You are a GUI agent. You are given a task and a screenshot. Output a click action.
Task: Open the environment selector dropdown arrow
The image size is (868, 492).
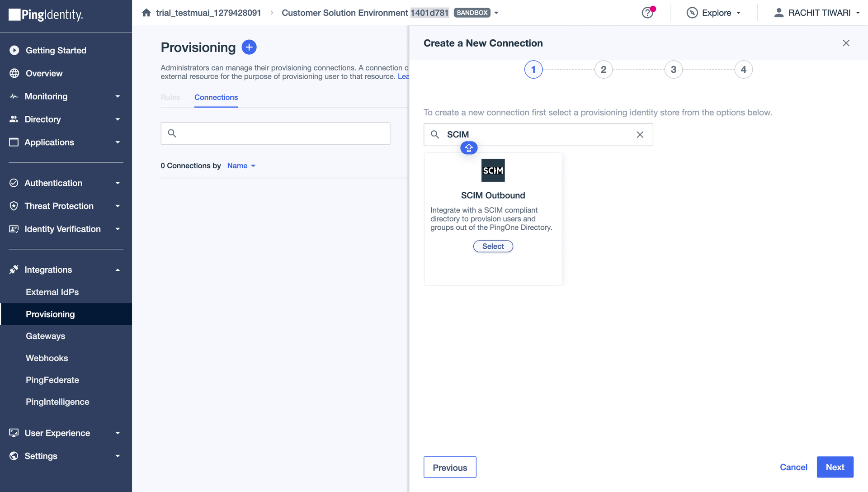pyautogui.click(x=496, y=13)
